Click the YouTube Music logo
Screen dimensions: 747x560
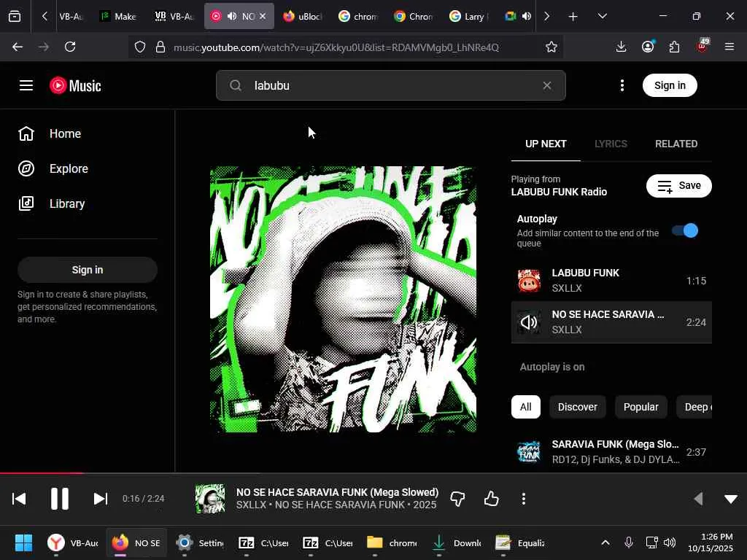pos(75,86)
